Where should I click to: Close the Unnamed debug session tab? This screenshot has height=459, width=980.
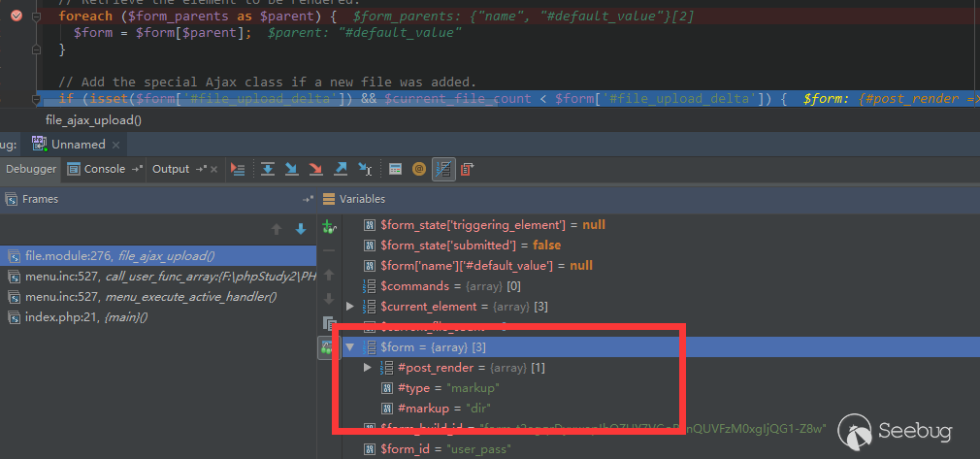pyautogui.click(x=115, y=145)
